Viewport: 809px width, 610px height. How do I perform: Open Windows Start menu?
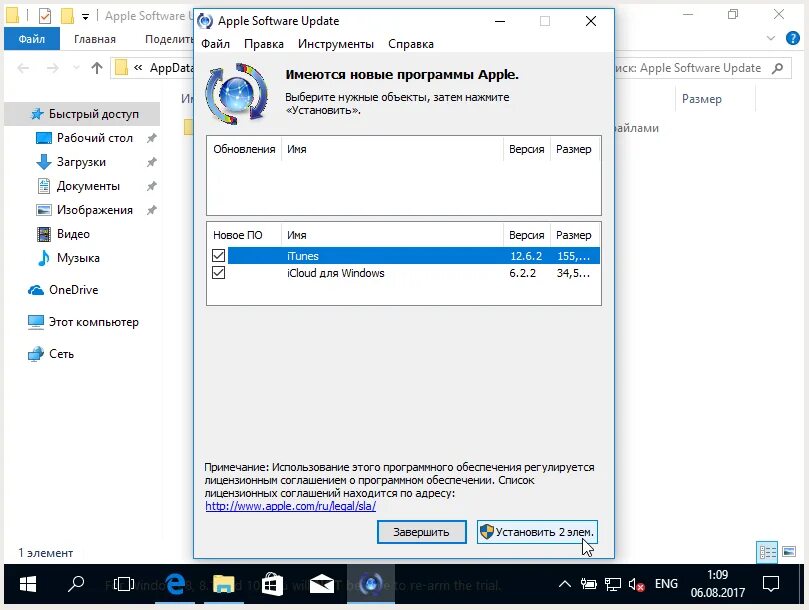(x=27, y=584)
